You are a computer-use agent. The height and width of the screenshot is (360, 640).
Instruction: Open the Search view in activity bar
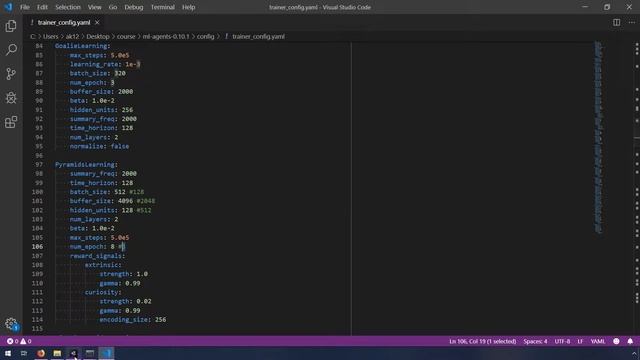[x=11, y=50]
